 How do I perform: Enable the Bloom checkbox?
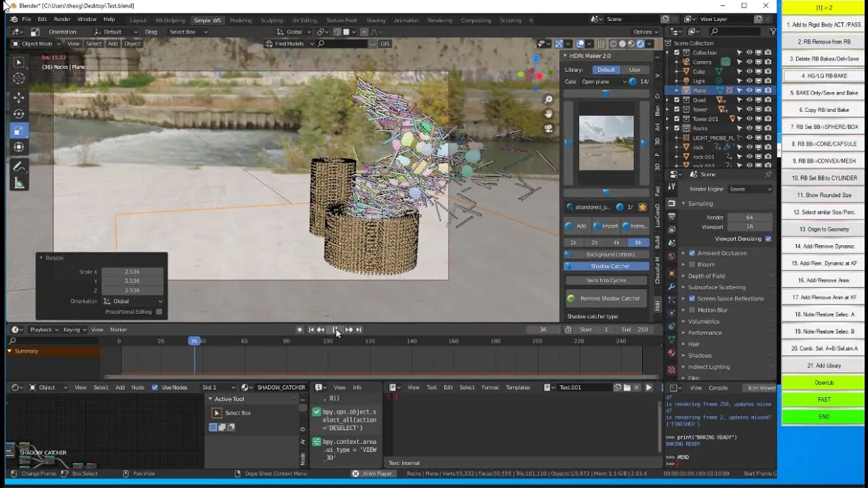[x=692, y=264]
